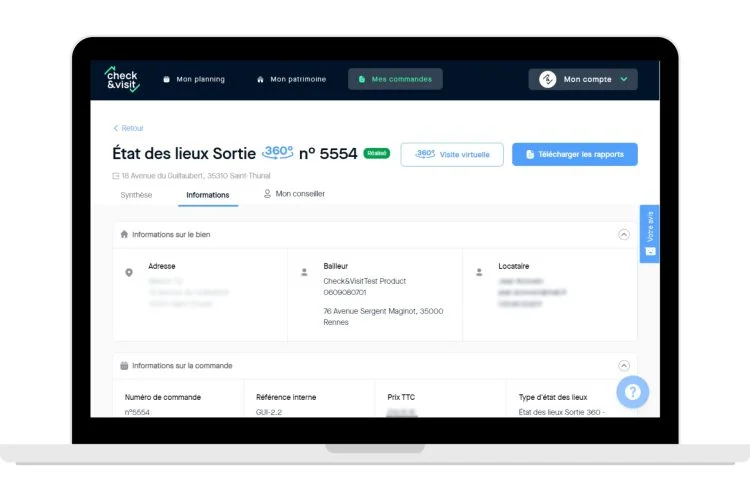Click the person icon beside Bailleur
The height and width of the screenshot is (500, 750).
pos(304,272)
